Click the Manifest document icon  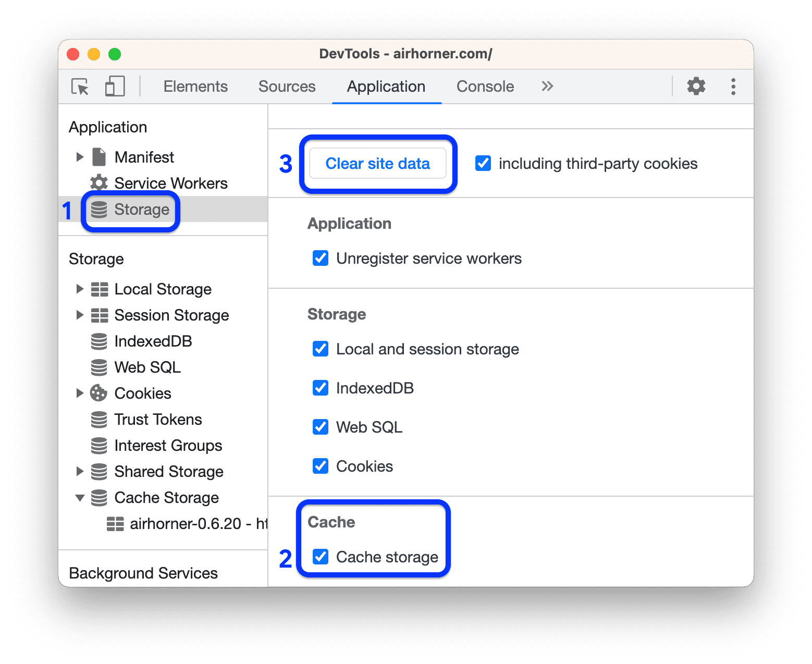coord(99,157)
